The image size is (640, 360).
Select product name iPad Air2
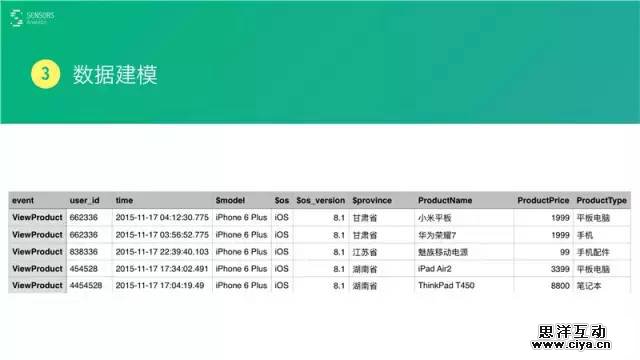pos(435,269)
